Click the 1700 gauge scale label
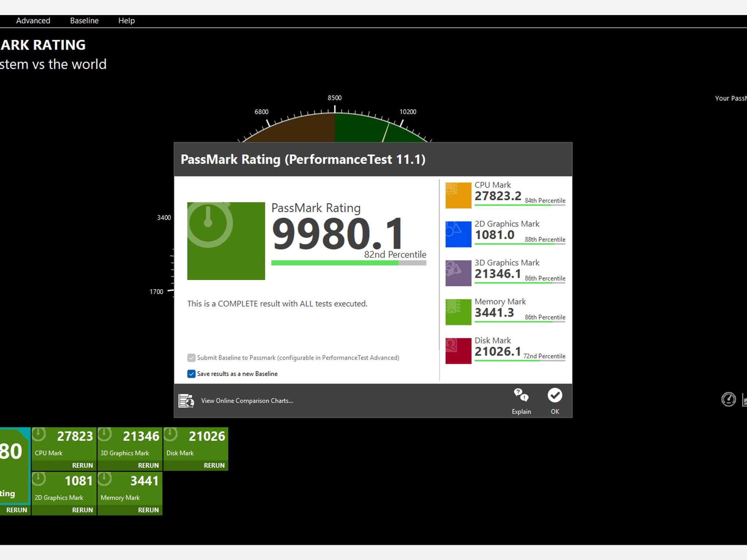The image size is (747, 560). [156, 292]
